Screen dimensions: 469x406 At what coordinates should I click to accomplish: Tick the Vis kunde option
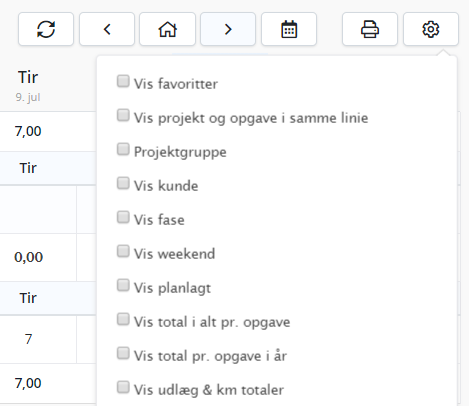click(x=123, y=183)
